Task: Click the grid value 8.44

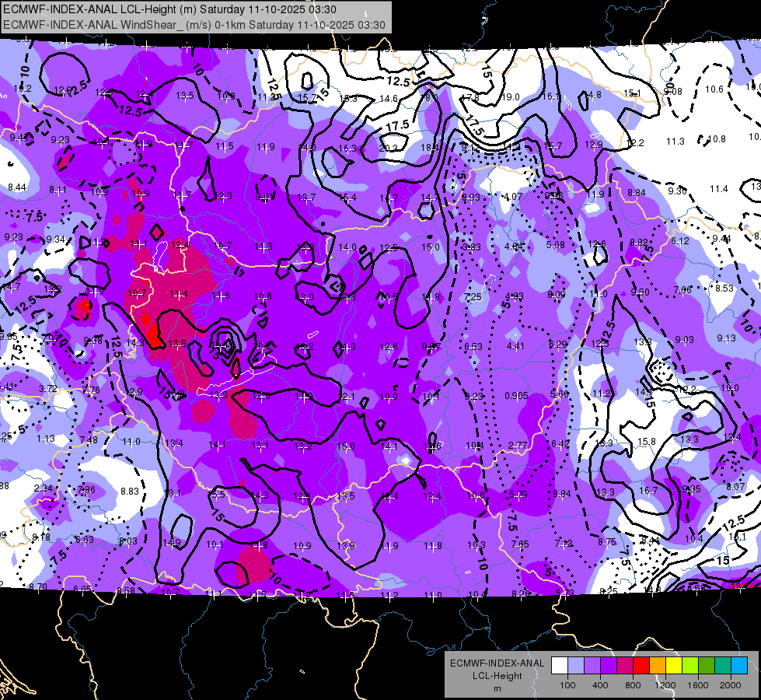Action: [x=16, y=187]
